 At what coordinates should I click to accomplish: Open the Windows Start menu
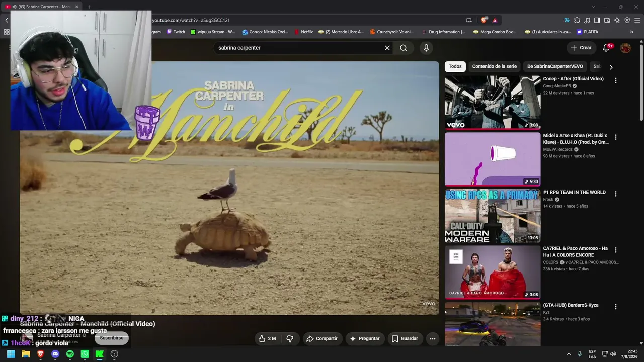tap(11, 354)
